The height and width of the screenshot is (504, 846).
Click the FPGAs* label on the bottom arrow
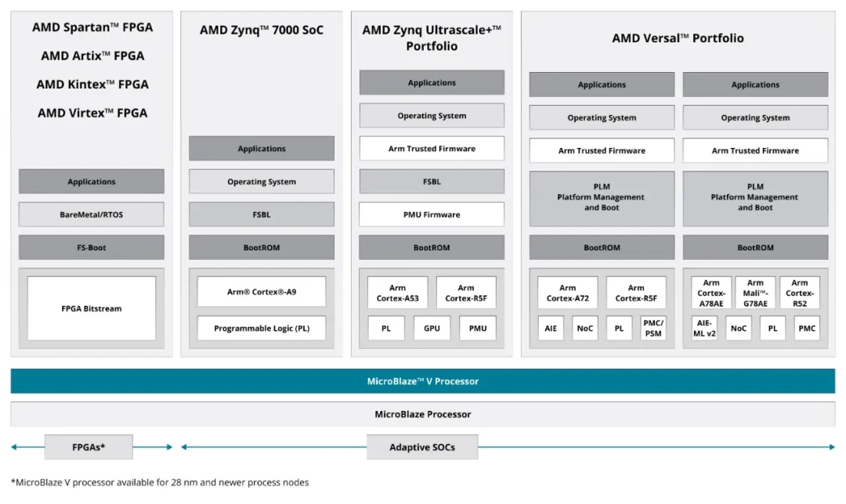click(x=90, y=446)
